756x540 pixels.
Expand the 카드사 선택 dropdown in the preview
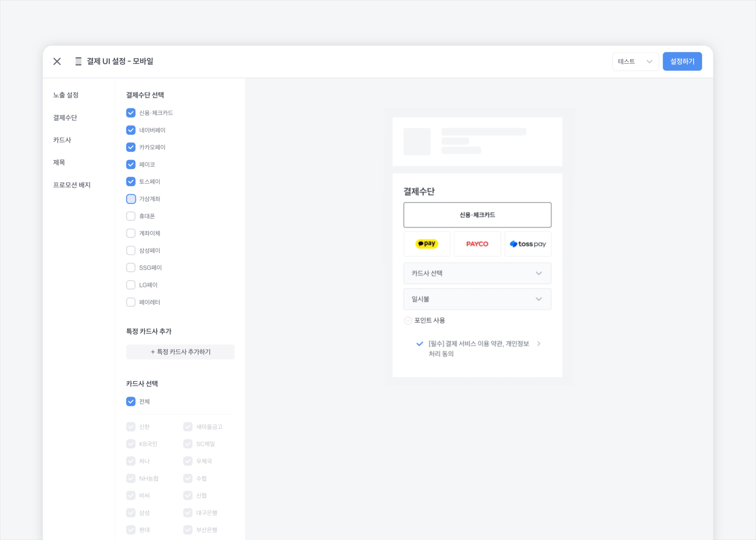[477, 273]
